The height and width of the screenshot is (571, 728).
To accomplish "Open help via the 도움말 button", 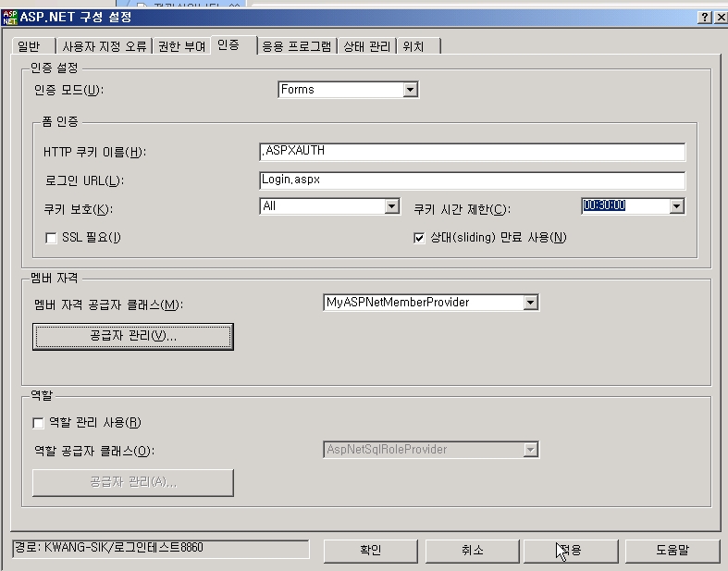I will pyautogui.click(x=672, y=551).
